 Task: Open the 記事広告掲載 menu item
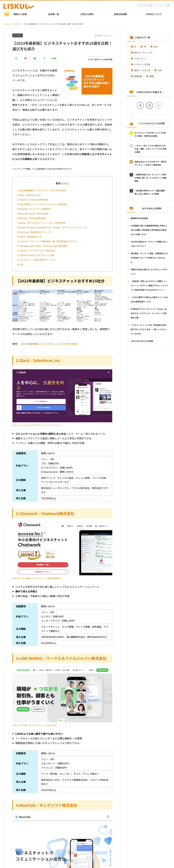[120, 14]
